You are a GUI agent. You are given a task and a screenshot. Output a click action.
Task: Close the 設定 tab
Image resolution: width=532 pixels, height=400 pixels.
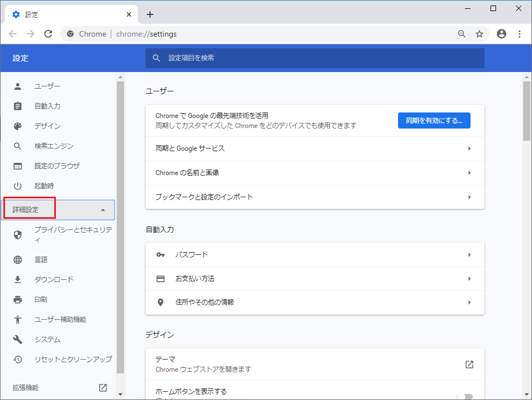click(x=129, y=14)
